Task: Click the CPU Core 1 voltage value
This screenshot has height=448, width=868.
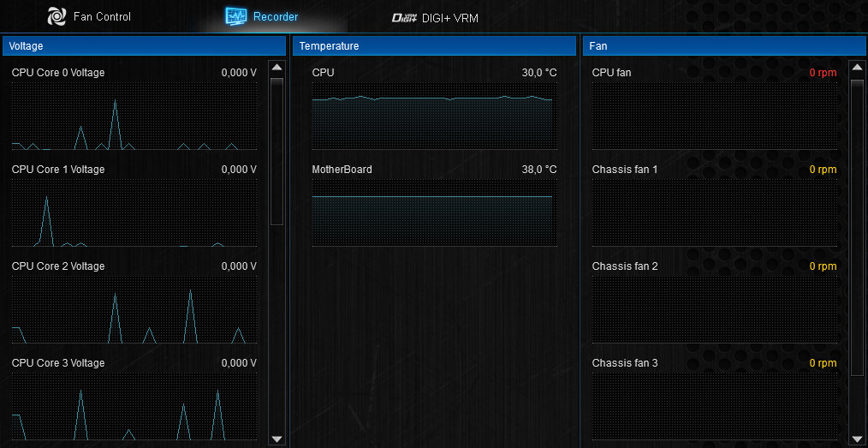Action: coord(239,170)
